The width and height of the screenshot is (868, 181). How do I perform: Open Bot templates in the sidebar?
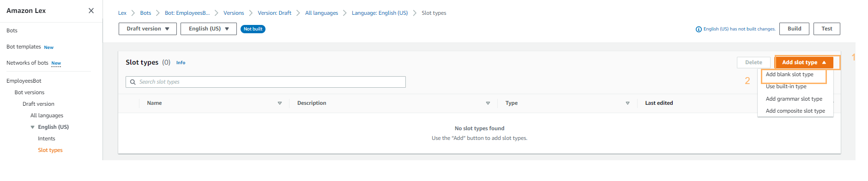tap(24, 47)
